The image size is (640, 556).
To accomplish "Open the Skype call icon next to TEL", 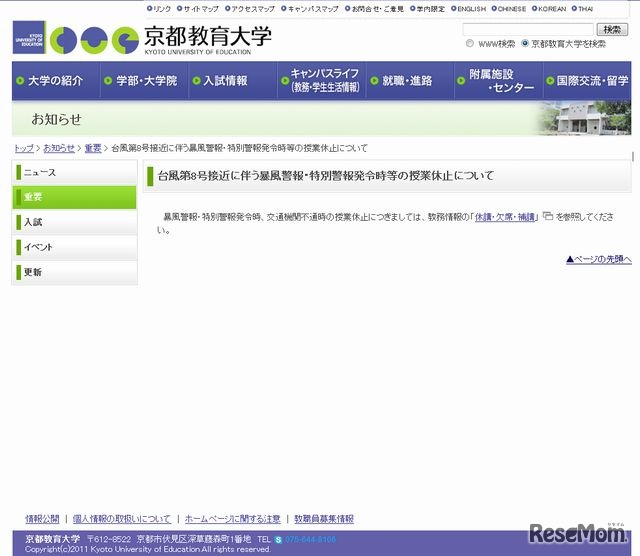I will [278, 540].
